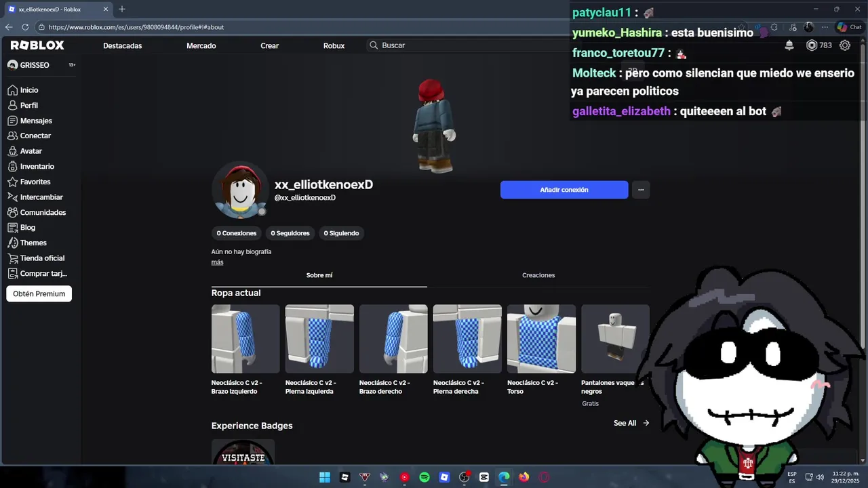Click the Añadir conexión button
Screen dimensions: 868x488
tap(564, 190)
